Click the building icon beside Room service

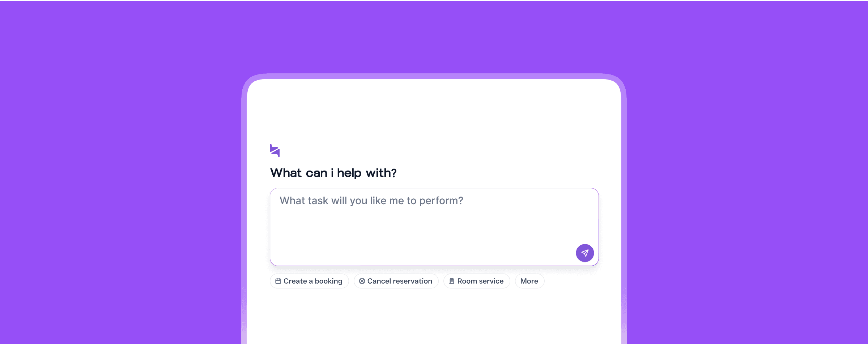[451, 281]
